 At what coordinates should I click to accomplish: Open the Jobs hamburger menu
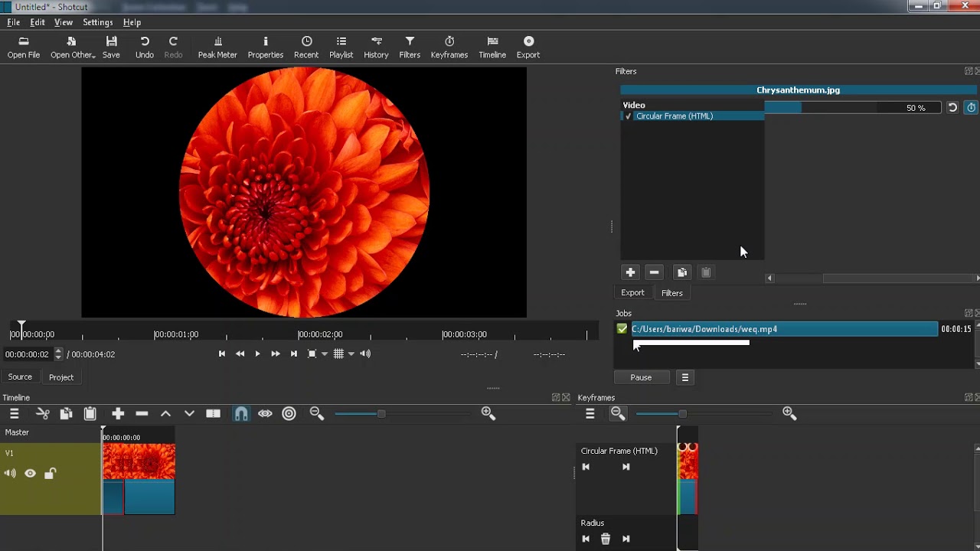click(685, 377)
